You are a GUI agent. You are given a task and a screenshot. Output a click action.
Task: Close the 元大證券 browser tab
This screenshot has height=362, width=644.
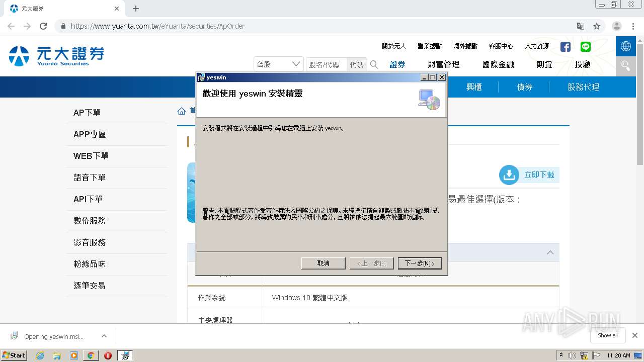pyautogui.click(x=117, y=9)
